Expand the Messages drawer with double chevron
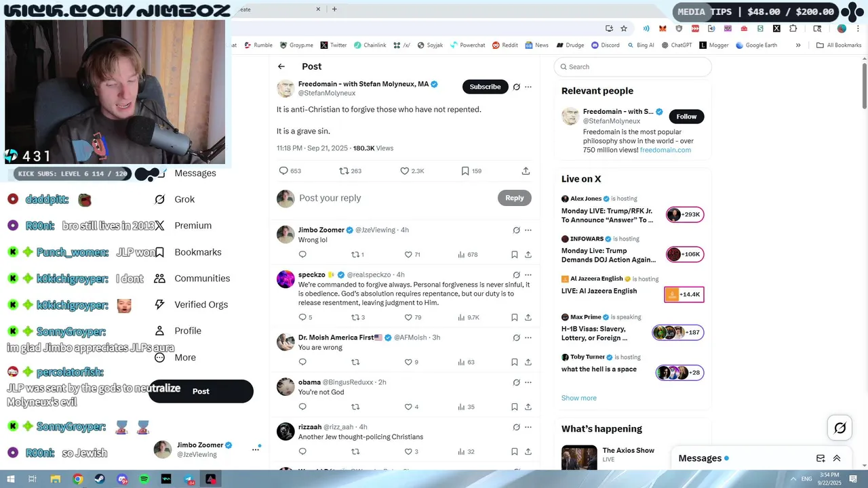The height and width of the screenshot is (488, 868). point(837,458)
